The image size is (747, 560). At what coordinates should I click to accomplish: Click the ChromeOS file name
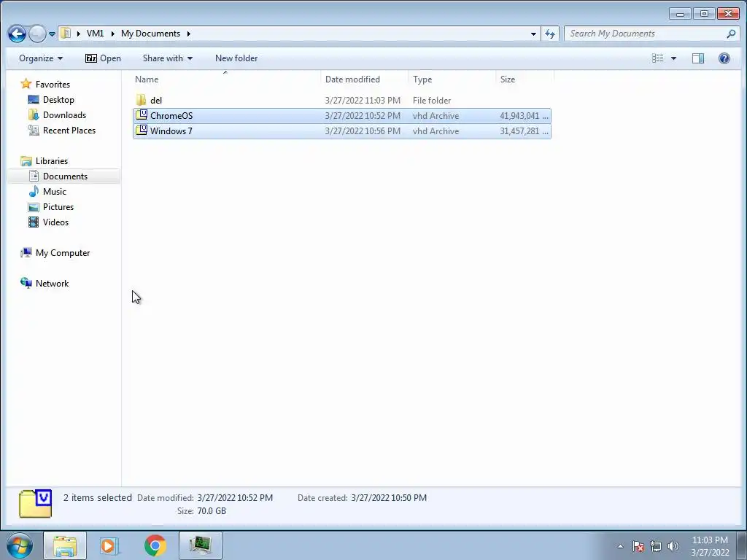[x=171, y=116]
